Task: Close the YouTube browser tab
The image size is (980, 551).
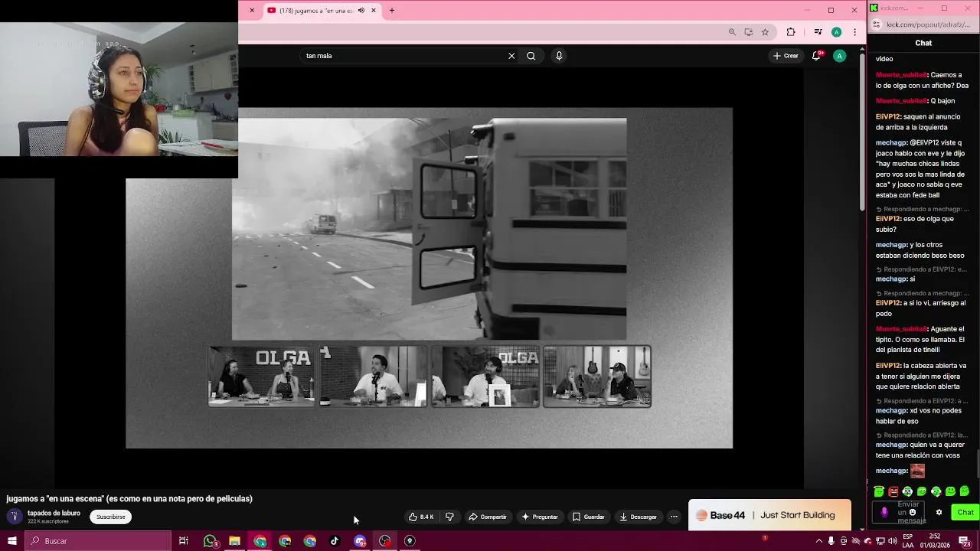Action: pyautogui.click(x=374, y=11)
